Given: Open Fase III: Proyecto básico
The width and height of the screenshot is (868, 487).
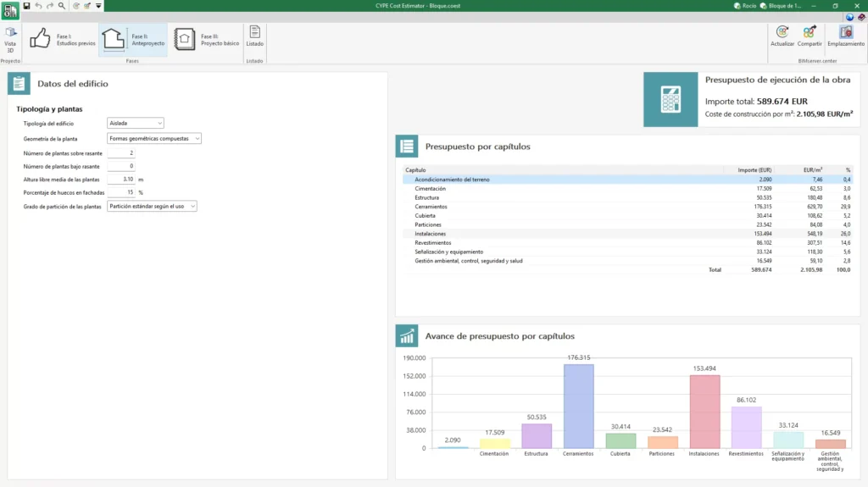Looking at the screenshot, I should [x=206, y=39].
